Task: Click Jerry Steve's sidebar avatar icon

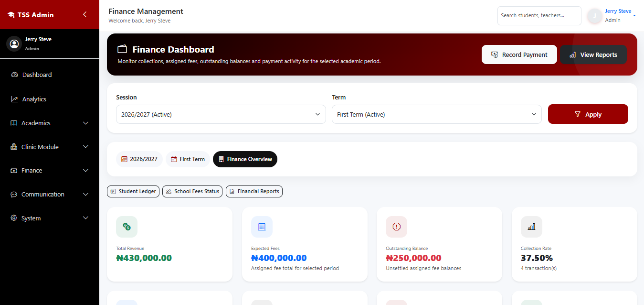Action: pyautogui.click(x=14, y=44)
